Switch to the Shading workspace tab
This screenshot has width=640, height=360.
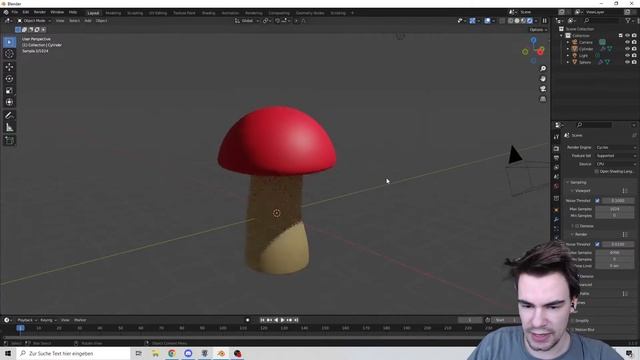click(208, 13)
